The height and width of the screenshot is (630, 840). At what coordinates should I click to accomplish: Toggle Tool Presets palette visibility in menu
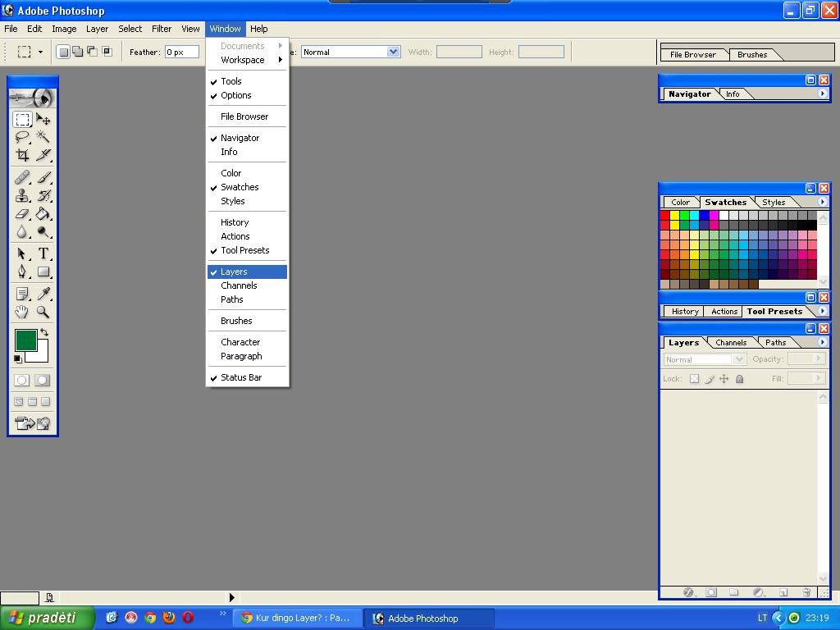pos(244,250)
